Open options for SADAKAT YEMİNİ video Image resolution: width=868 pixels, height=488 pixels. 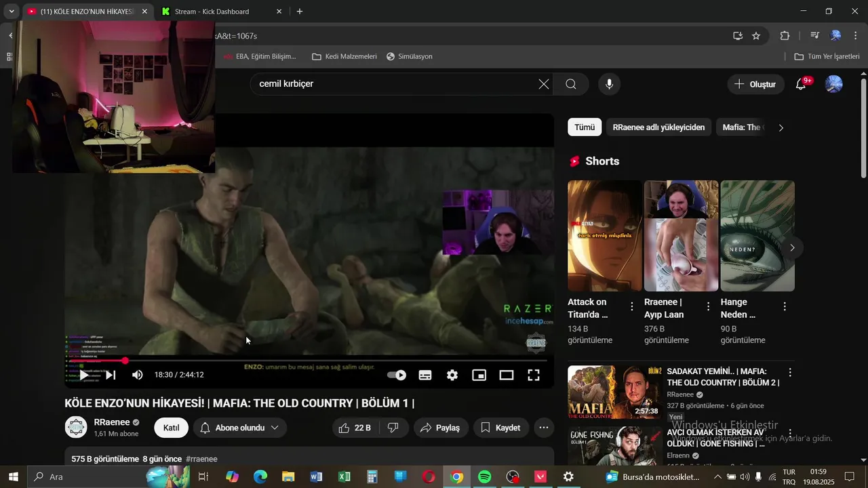tap(790, 372)
